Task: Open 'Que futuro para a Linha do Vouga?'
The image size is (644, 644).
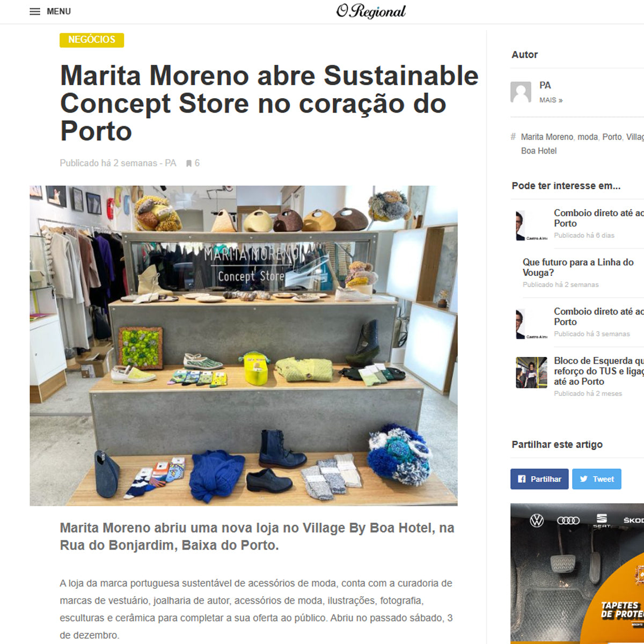Action: [x=578, y=267]
